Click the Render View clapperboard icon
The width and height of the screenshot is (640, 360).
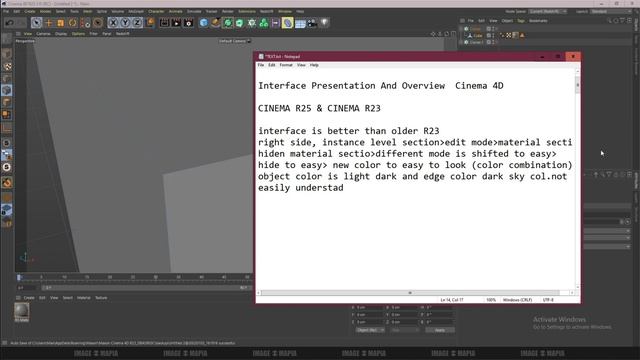164,23
